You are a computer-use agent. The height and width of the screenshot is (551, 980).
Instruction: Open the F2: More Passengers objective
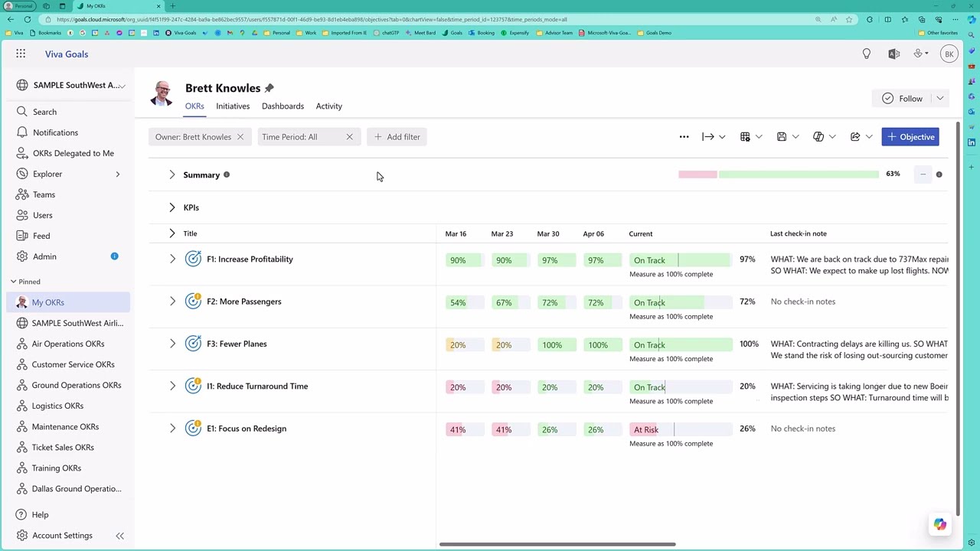point(243,302)
